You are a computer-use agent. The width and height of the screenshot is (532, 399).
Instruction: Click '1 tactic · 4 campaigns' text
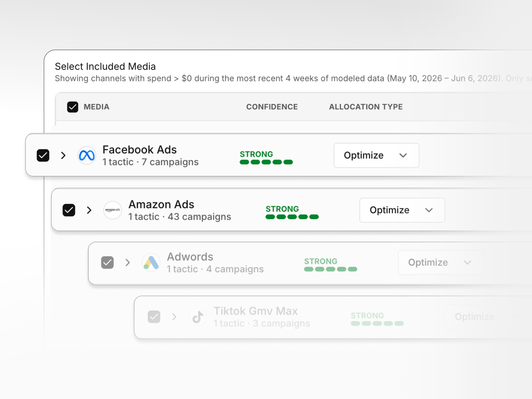tap(215, 269)
